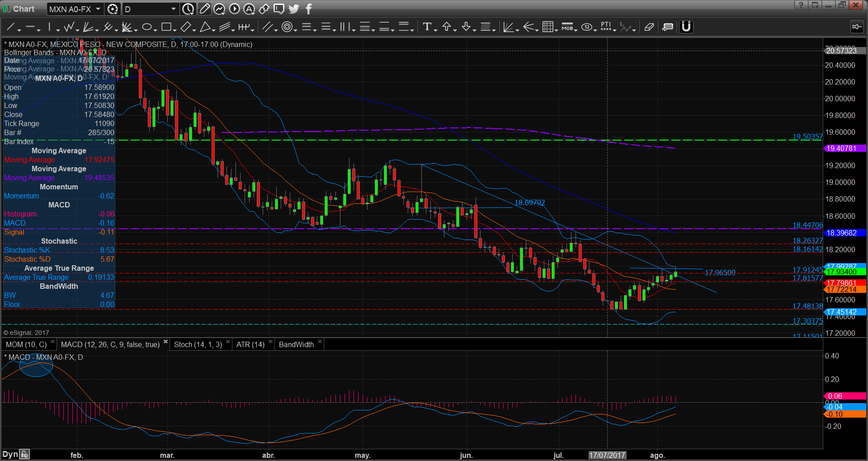
Task: Click the Moving Average 17.92475 value
Action: (99, 160)
